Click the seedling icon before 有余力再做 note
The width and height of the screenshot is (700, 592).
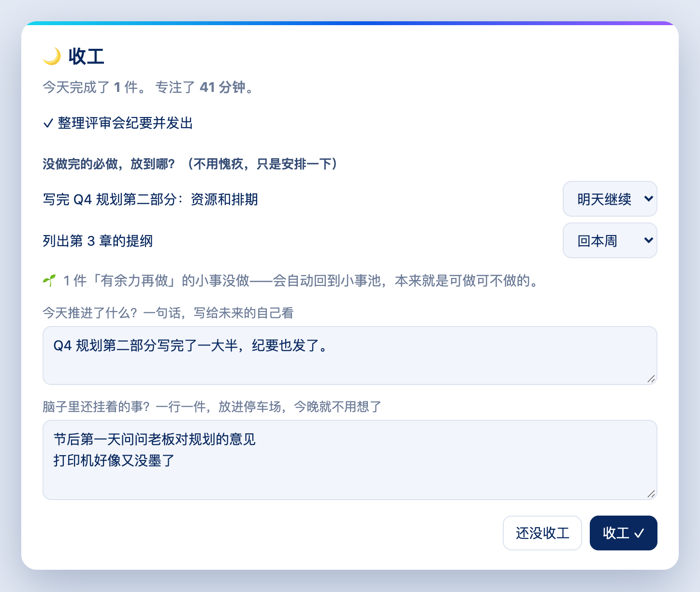49,281
